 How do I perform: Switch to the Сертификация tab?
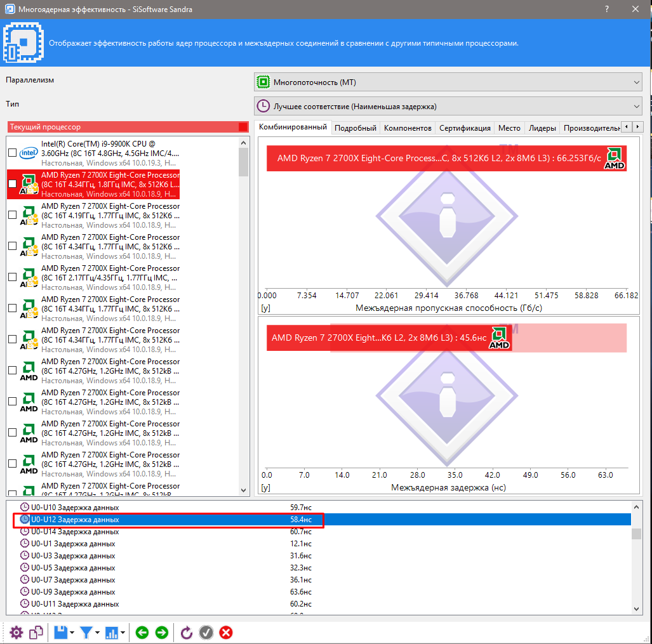click(465, 128)
